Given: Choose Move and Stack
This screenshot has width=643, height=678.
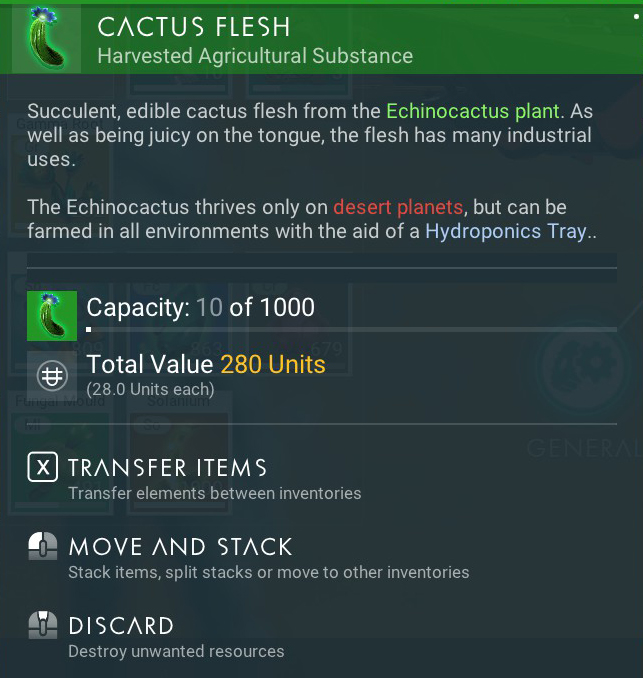Looking at the screenshot, I should click(x=249, y=556).
